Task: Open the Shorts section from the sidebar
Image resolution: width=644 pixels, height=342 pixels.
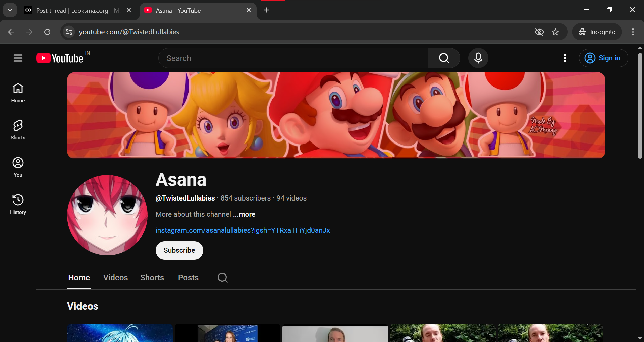Action: click(18, 130)
